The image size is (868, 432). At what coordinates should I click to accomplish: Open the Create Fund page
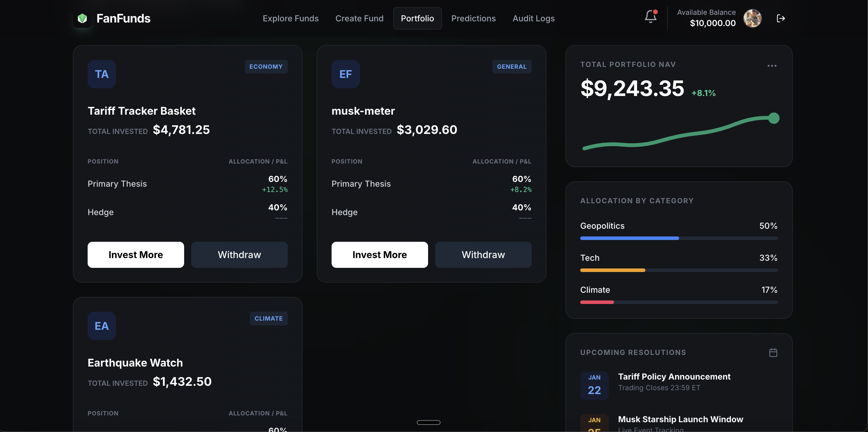pos(359,19)
